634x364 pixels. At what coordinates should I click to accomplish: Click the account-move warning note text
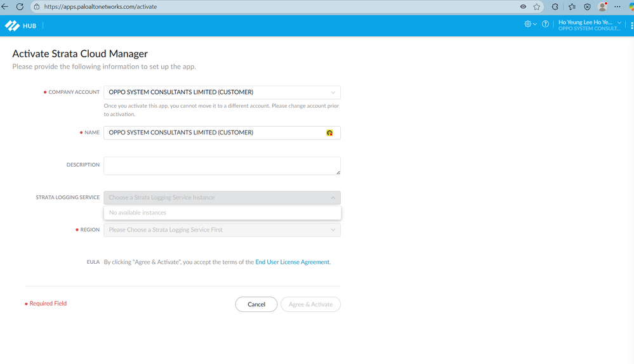pos(221,110)
